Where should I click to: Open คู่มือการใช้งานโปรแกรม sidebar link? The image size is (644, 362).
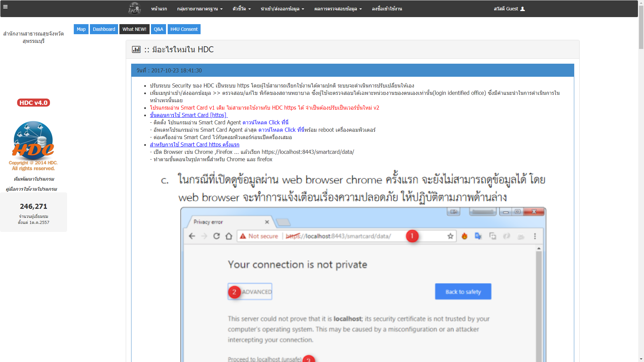pos(32,189)
